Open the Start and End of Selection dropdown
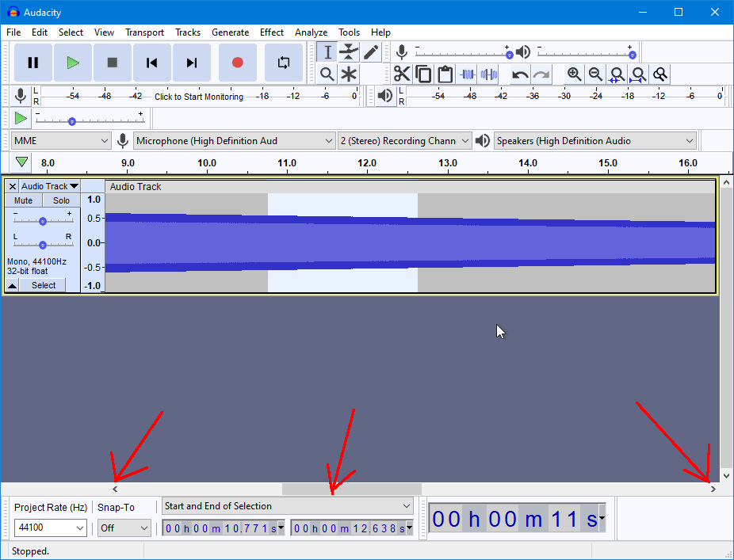This screenshot has height=560, width=734. coord(288,505)
